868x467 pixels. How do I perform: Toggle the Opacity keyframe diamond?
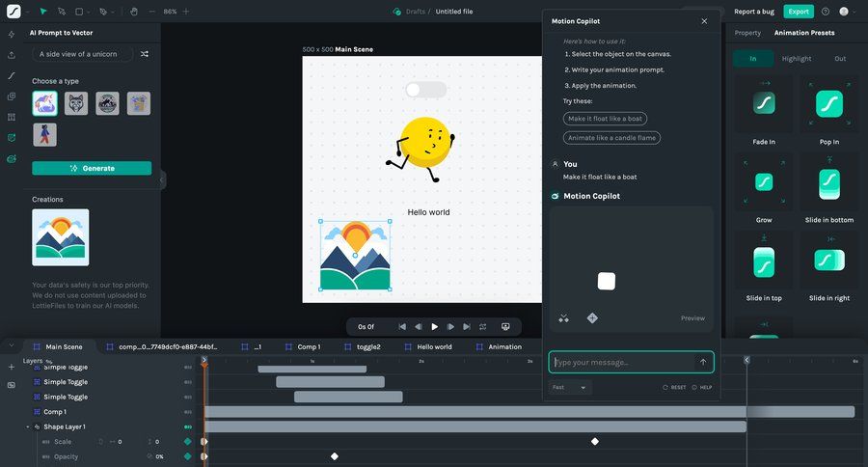pyautogui.click(x=188, y=456)
